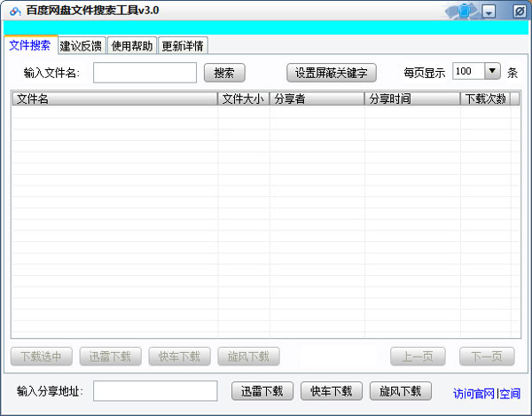
Task: Go to next page with 下一页
Action: click(487, 357)
